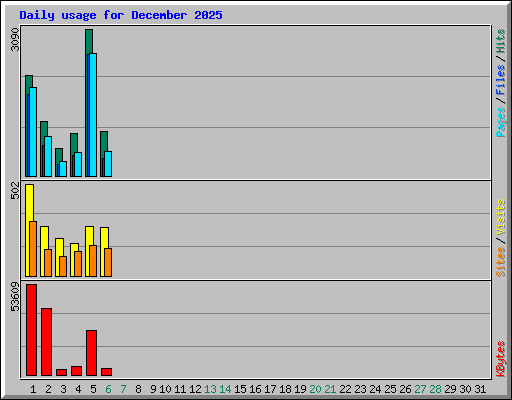This screenshot has width=512, height=400.
Task: Click day label 15 on the x-axis
Action: (x=240, y=389)
